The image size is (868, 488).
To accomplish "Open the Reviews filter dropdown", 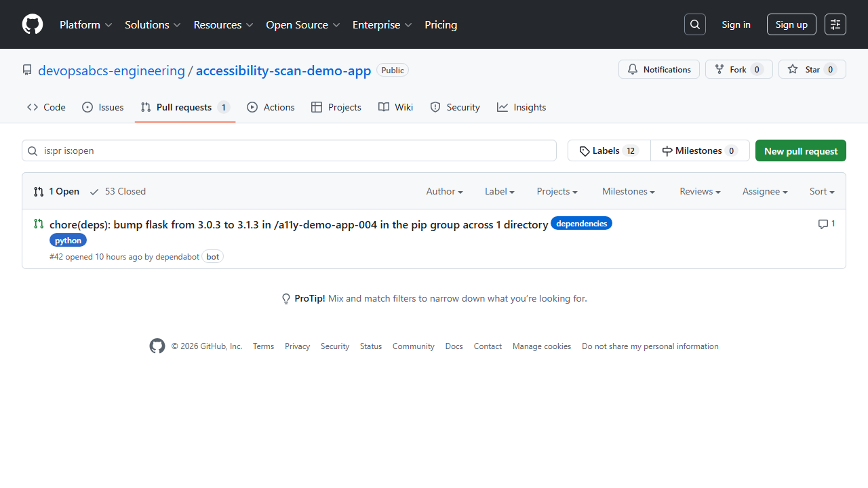I will (x=700, y=191).
